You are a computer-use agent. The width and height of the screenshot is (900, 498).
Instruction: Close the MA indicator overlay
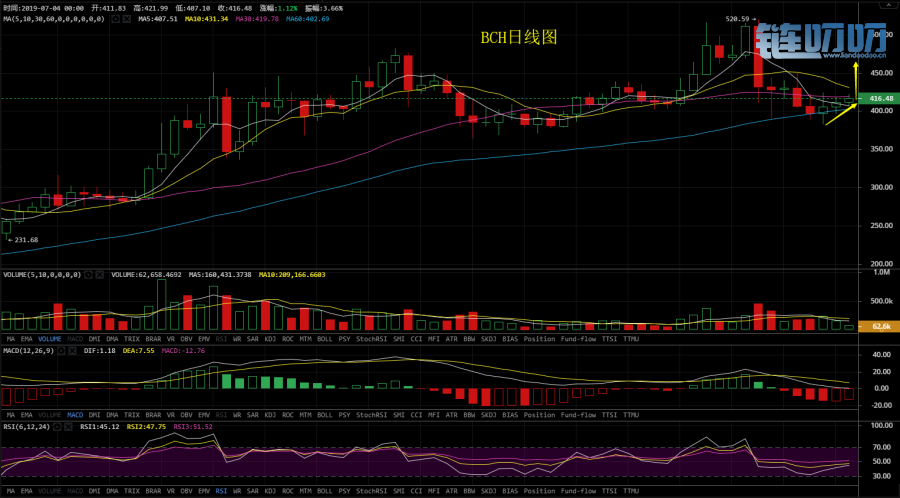point(125,19)
